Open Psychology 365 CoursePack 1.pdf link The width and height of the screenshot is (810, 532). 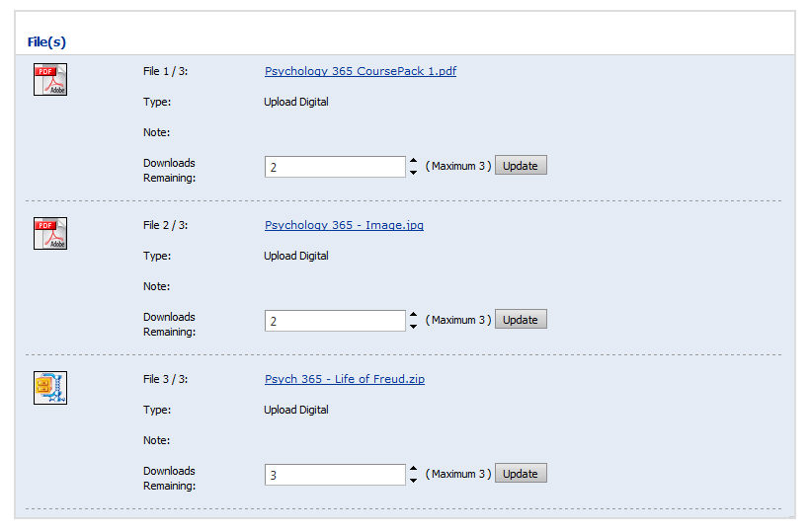pos(361,71)
